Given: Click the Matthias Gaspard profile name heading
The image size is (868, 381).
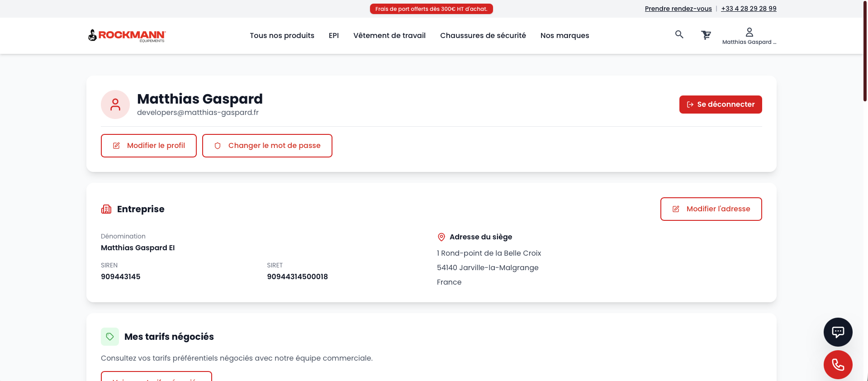Looking at the screenshot, I should 200,99.
